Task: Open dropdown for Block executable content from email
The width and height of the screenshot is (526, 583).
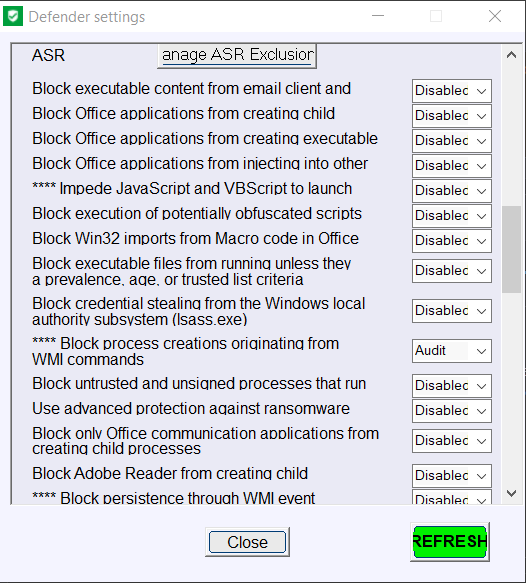Action: [x=452, y=91]
